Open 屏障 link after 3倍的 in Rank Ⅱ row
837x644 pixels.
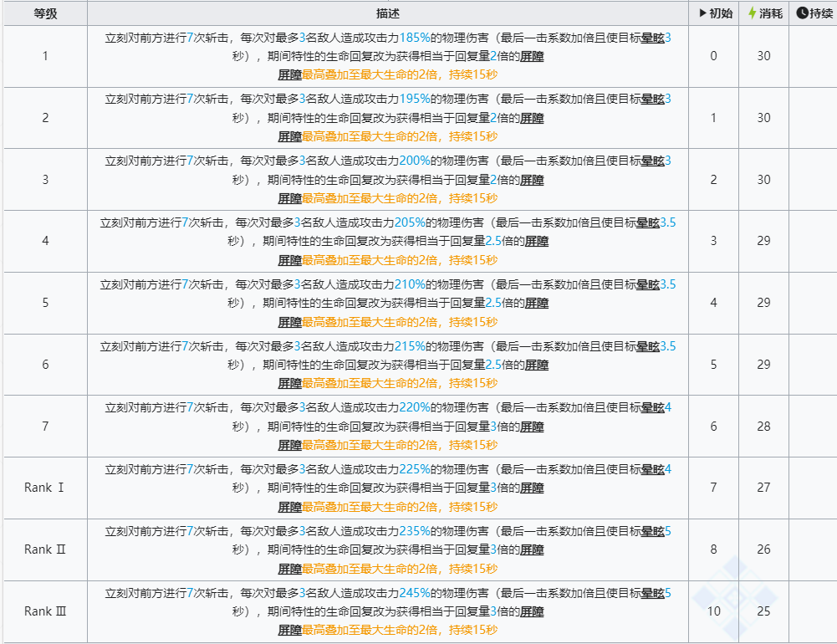tap(532, 550)
